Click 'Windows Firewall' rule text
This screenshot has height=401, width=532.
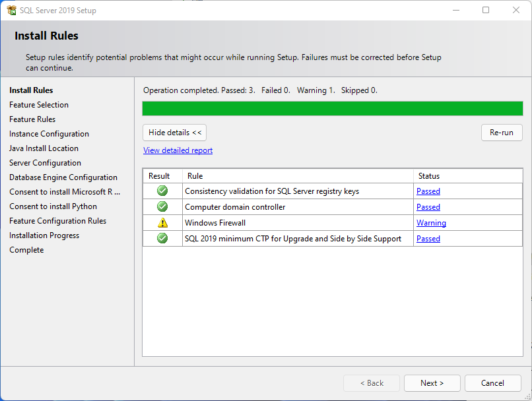click(x=215, y=223)
